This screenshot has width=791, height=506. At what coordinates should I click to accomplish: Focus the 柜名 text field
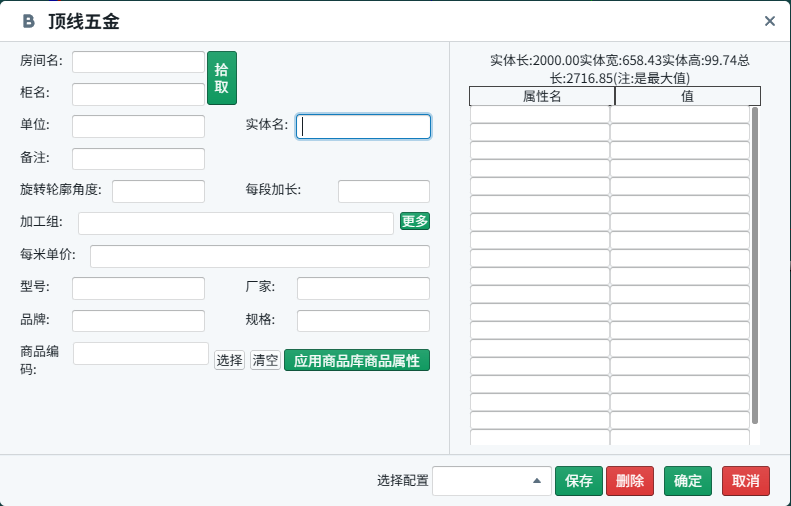click(x=138, y=94)
